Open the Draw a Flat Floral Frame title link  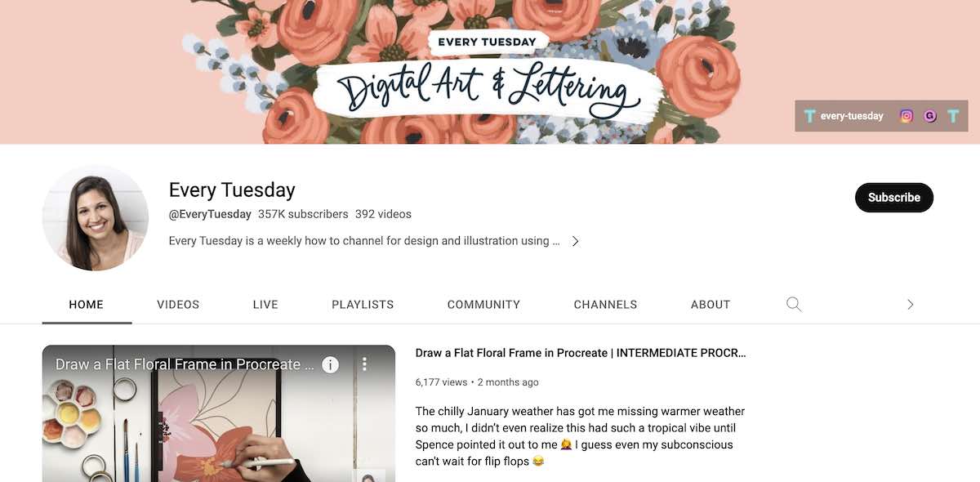[x=581, y=353]
